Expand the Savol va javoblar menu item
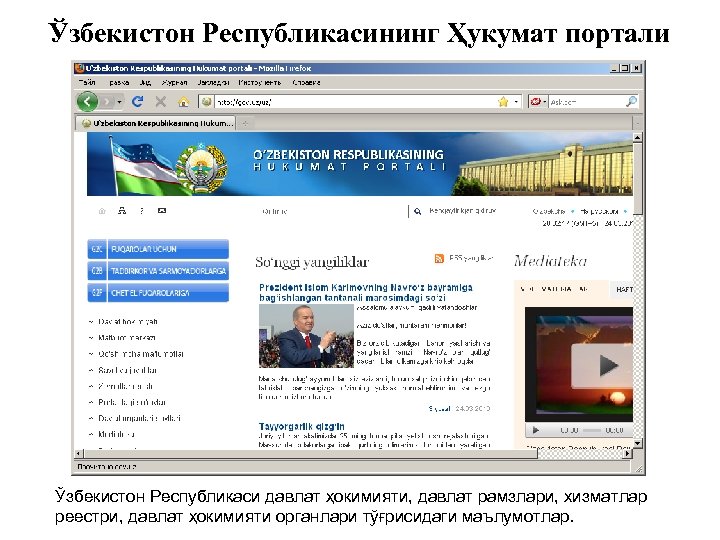Screen dimensions: 720x540 pos(123,370)
